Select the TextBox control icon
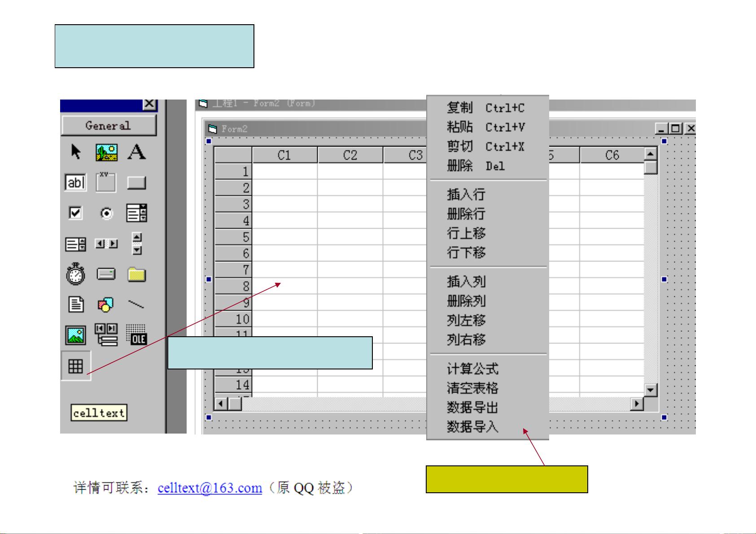Screen dimensions: 756x534 click(76, 182)
